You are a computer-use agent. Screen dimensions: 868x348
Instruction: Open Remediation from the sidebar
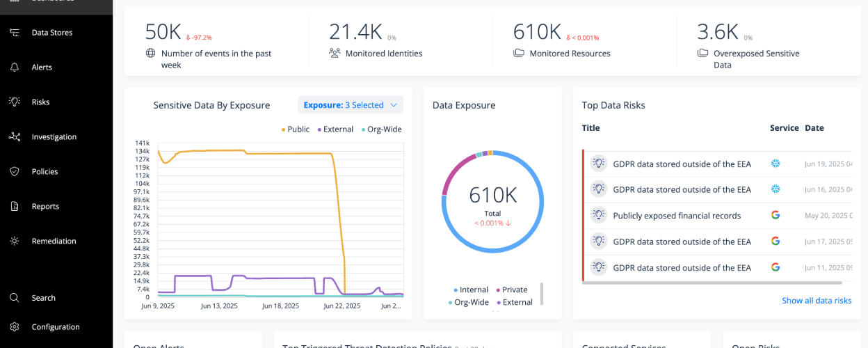[54, 242]
